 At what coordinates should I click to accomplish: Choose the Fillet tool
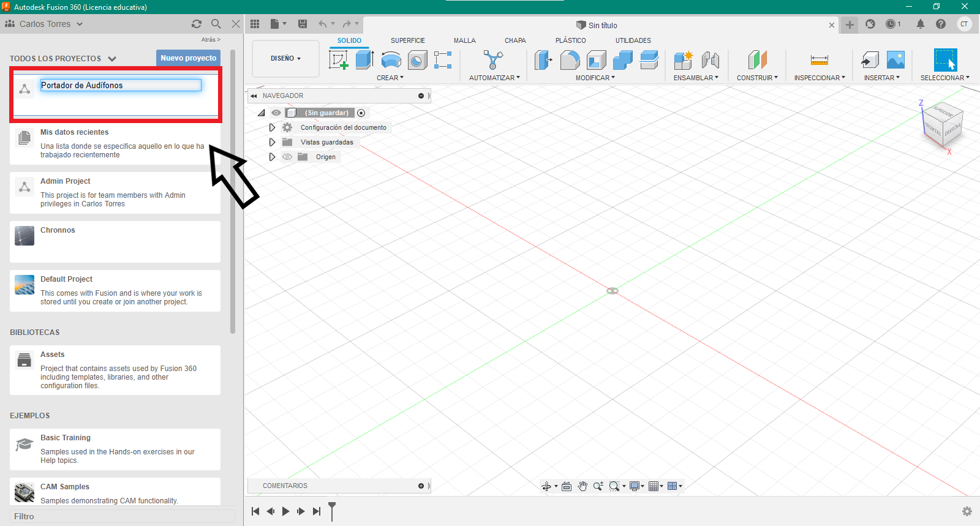[570, 60]
